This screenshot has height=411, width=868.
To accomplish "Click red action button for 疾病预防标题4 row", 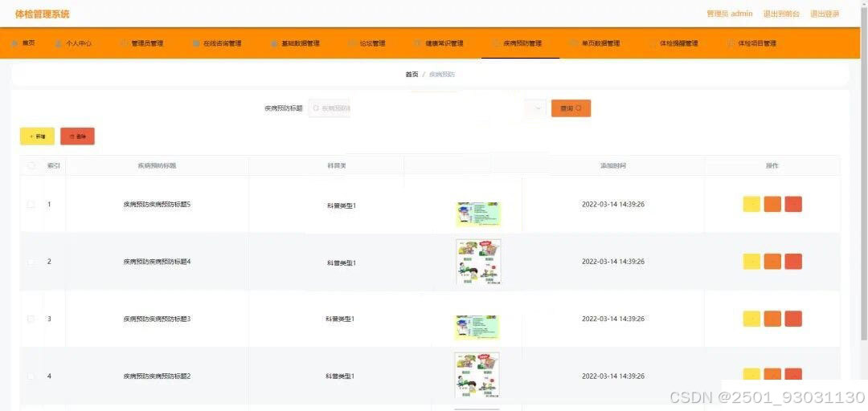I will click(x=793, y=261).
